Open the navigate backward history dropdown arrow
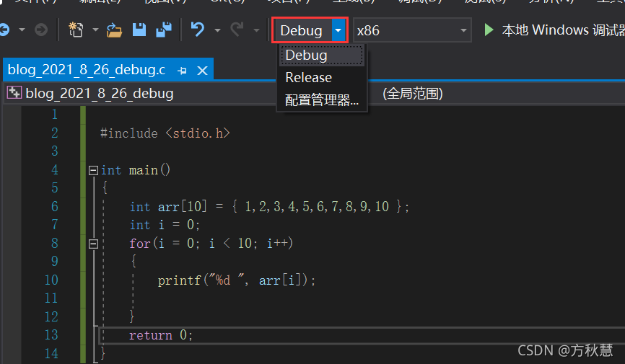Screen dimensions: 625x364 click(22, 30)
